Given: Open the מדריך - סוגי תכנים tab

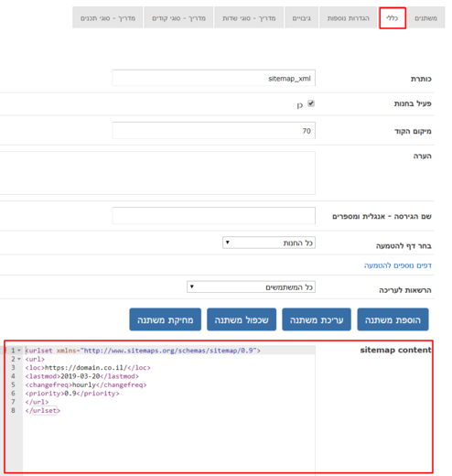Looking at the screenshot, I should pos(108,18).
